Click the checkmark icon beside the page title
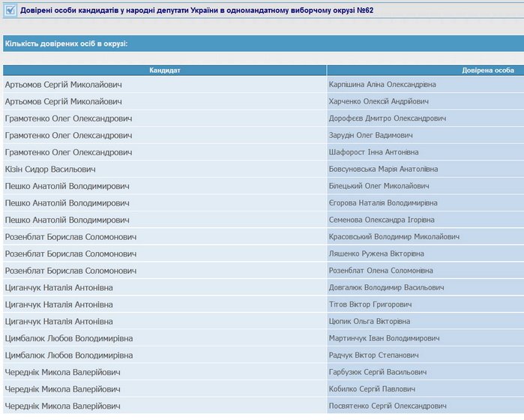 pyautogui.click(x=10, y=10)
